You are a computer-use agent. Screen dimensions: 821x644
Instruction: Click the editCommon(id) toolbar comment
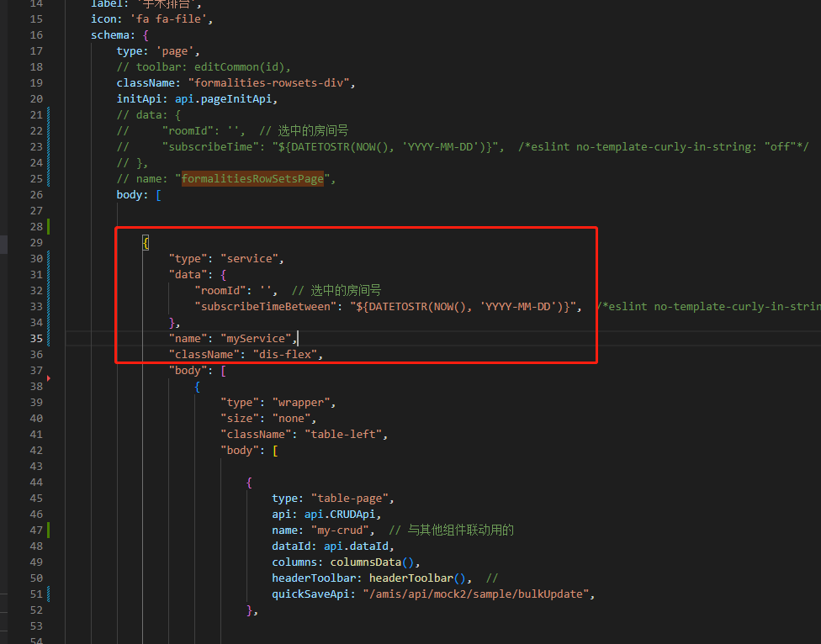click(204, 67)
